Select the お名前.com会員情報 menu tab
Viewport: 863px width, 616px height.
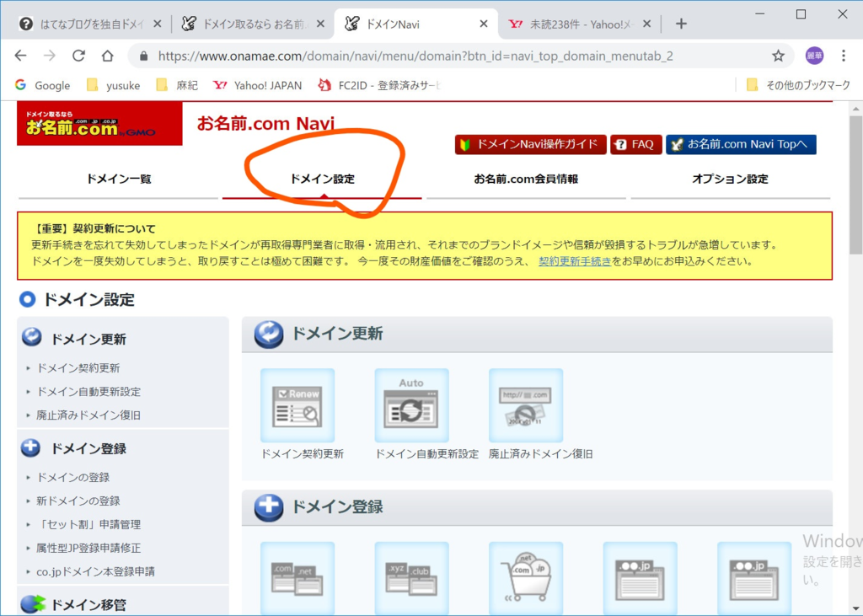[x=526, y=179]
